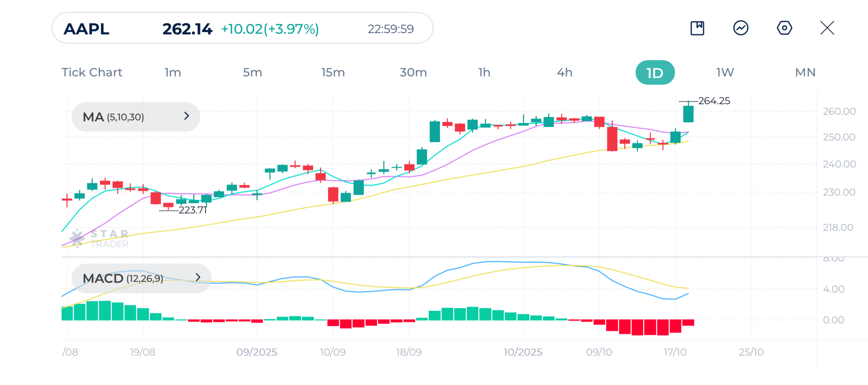
Task: Click the 223.71 low price marker
Action: pos(192,210)
